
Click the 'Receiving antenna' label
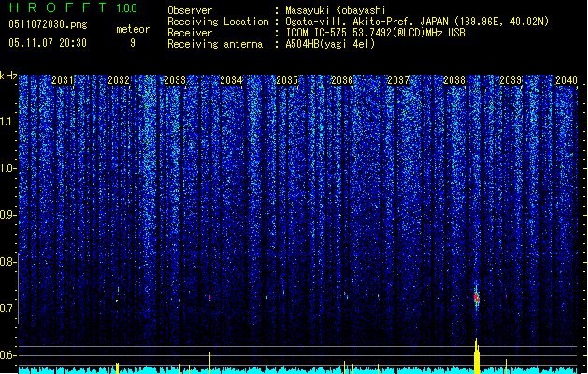(215, 44)
